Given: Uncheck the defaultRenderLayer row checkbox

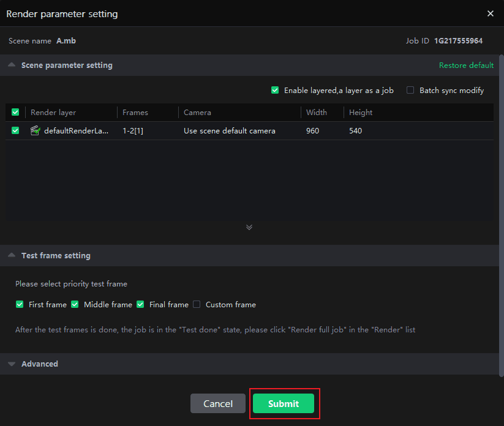Looking at the screenshot, I should point(15,130).
